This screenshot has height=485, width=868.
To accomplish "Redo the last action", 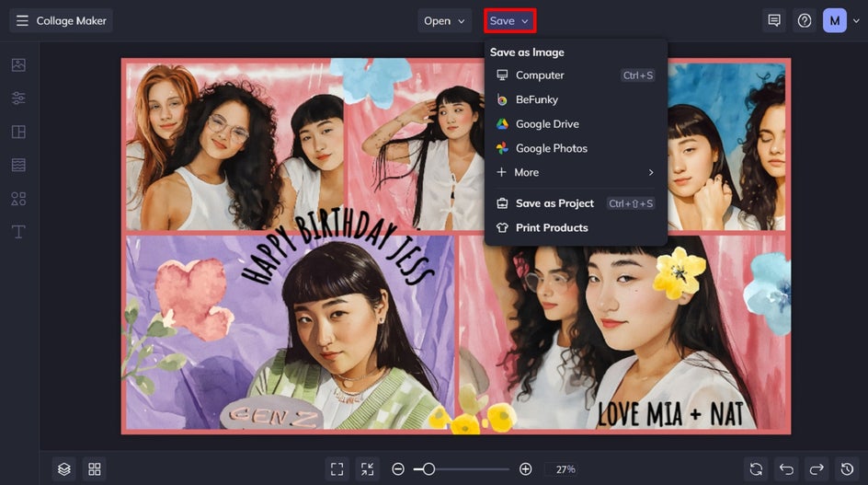I will click(817, 469).
